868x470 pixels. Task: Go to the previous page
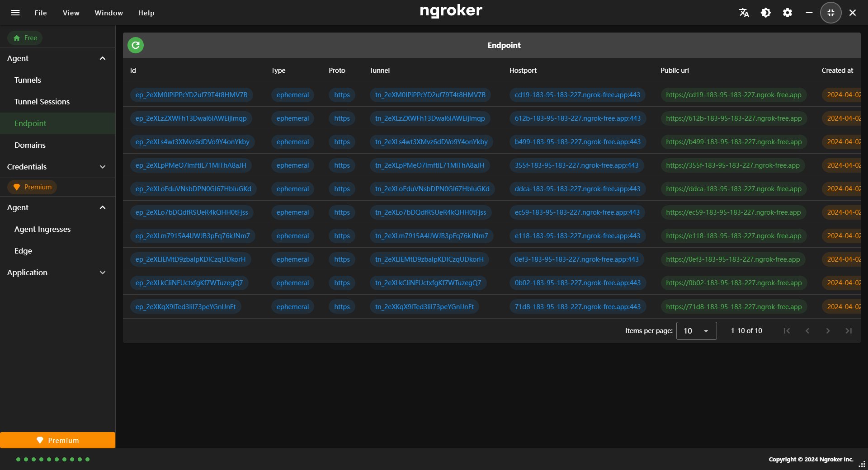807,331
